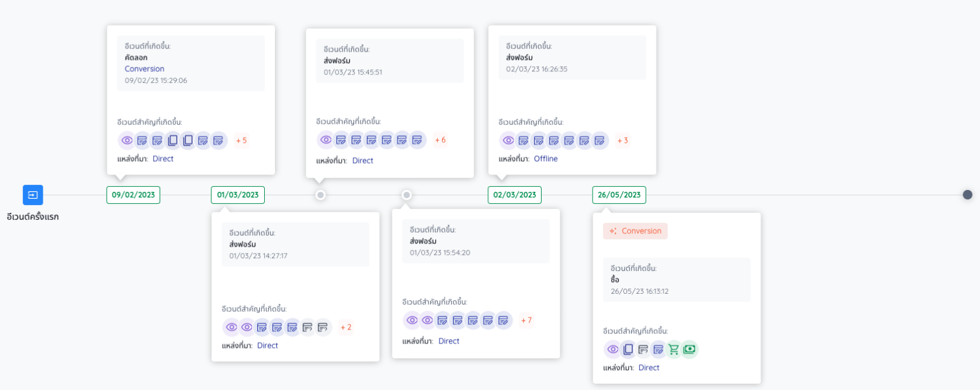Select the 09/02/2023 date marker
980x390 pixels.
pyautogui.click(x=133, y=195)
